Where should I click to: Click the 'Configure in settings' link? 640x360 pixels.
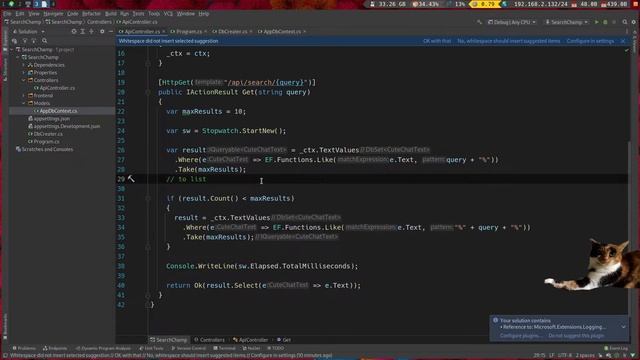[590, 41]
